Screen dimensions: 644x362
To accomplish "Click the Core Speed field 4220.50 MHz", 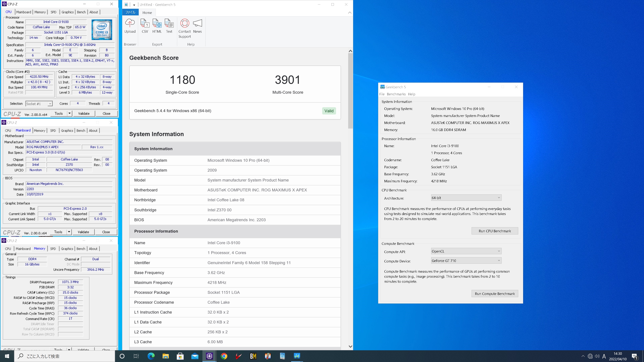I will [39, 77].
